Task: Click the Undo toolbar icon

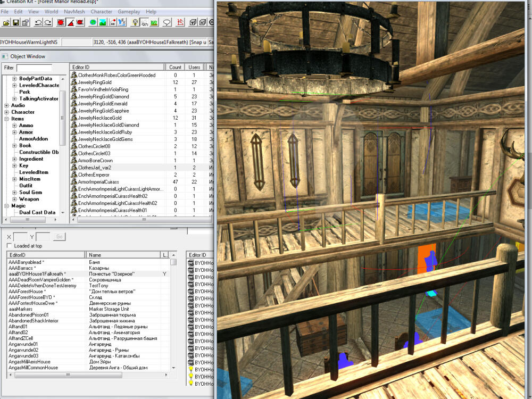Action: (x=38, y=23)
